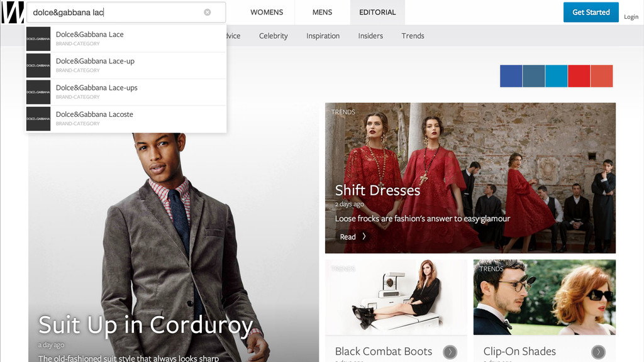644x362 pixels.
Task: Click the arrow button beside Black Combat Boots
Action: [450, 352]
